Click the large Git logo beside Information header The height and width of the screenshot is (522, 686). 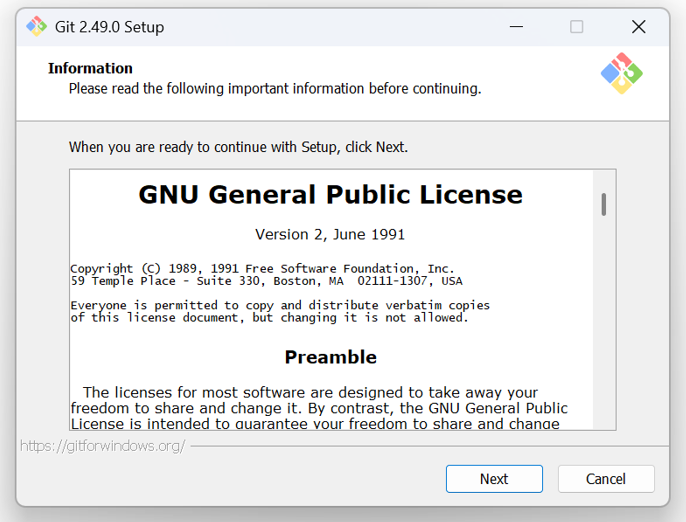coord(622,73)
